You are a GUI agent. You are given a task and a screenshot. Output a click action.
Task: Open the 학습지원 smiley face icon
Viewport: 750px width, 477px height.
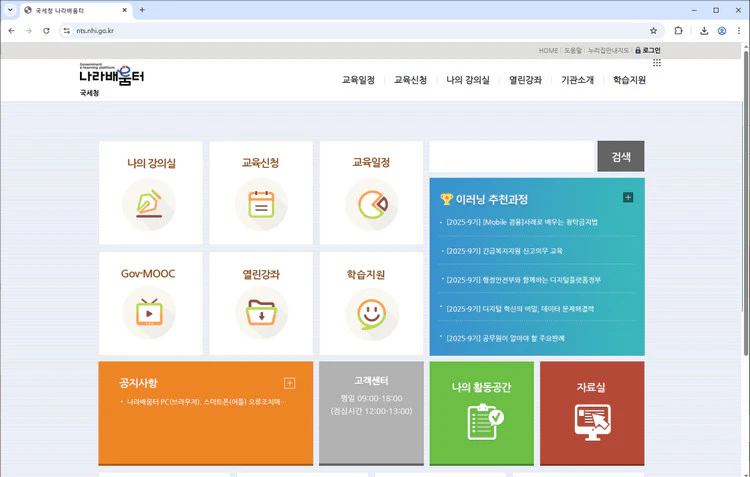[371, 312]
